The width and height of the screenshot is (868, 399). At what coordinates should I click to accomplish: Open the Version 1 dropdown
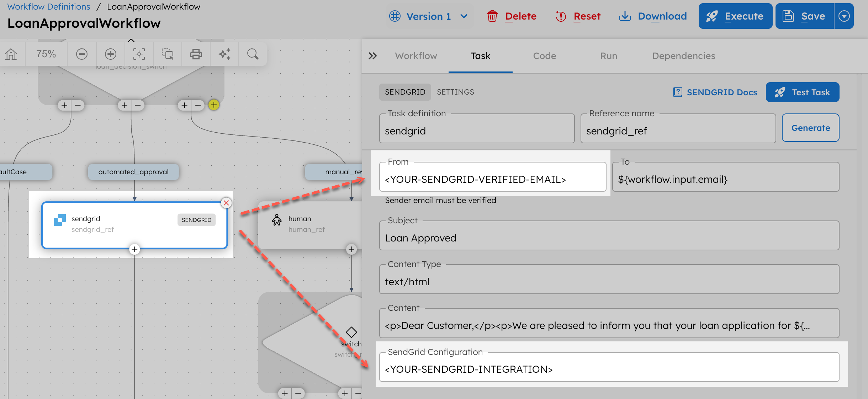[x=429, y=16]
